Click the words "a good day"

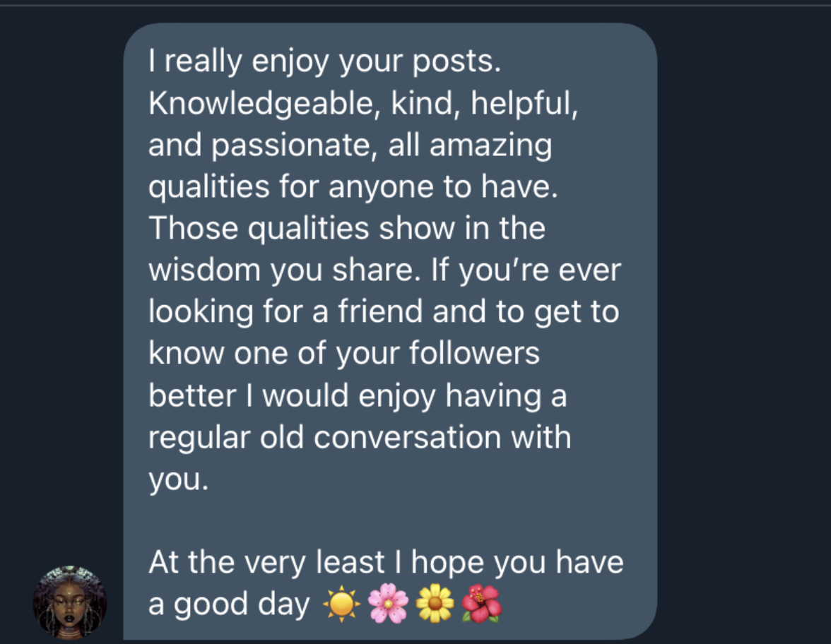pos(229,605)
